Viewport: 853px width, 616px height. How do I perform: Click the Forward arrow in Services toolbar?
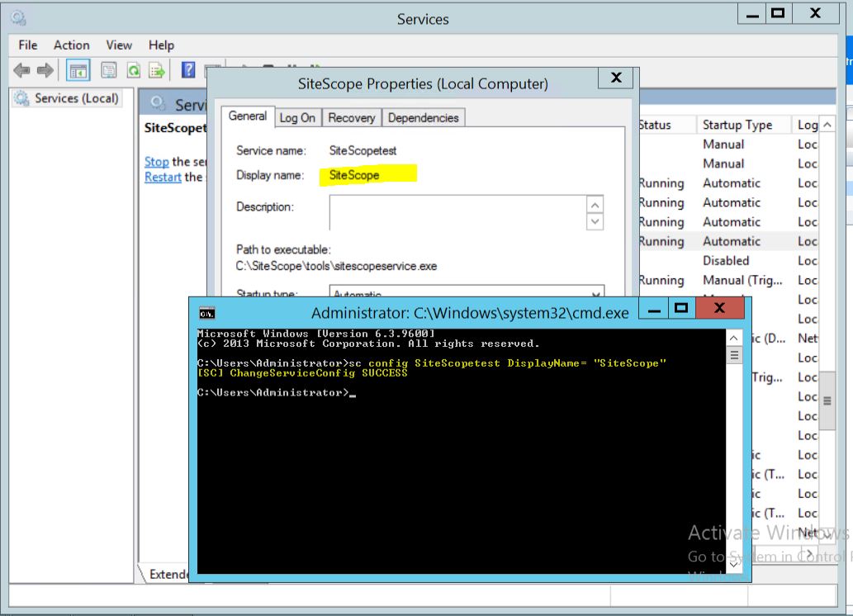point(45,71)
